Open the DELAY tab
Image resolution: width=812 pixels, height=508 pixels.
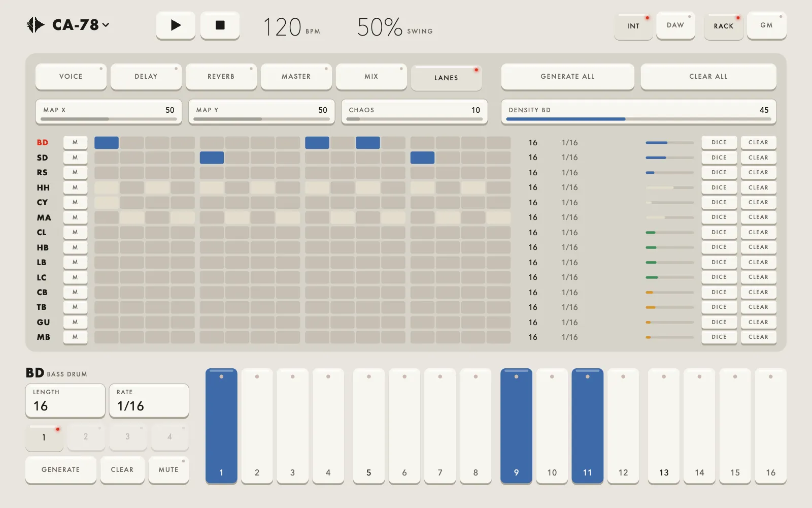click(x=146, y=76)
